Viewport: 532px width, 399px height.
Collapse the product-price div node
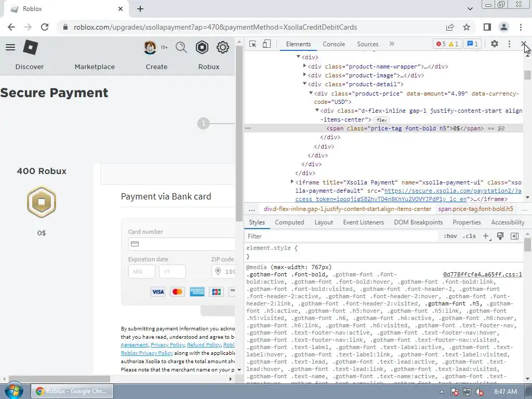point(311,93)
